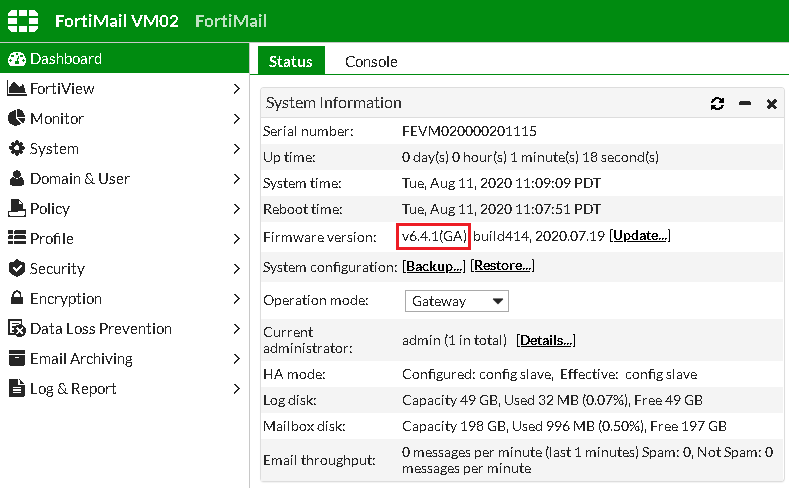Click the configuration Backup link

point(434,266)
